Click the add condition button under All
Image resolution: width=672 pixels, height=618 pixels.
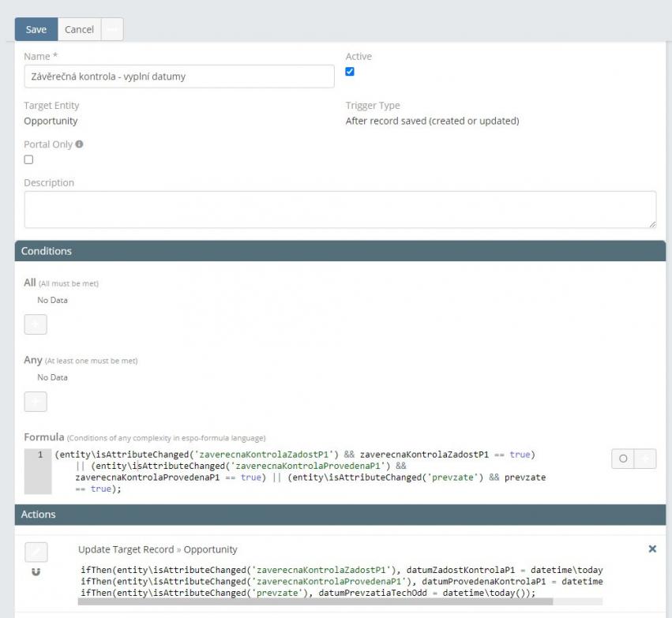36,324
